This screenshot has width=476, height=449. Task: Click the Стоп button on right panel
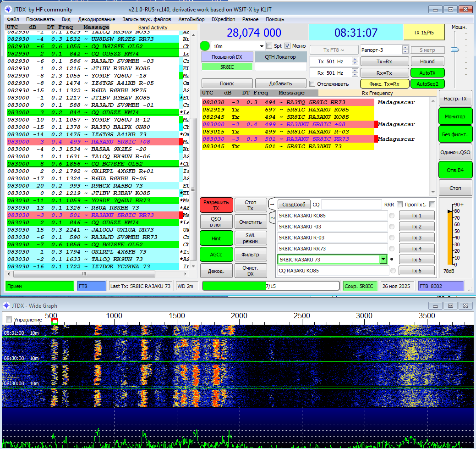[x=455, y=188]
